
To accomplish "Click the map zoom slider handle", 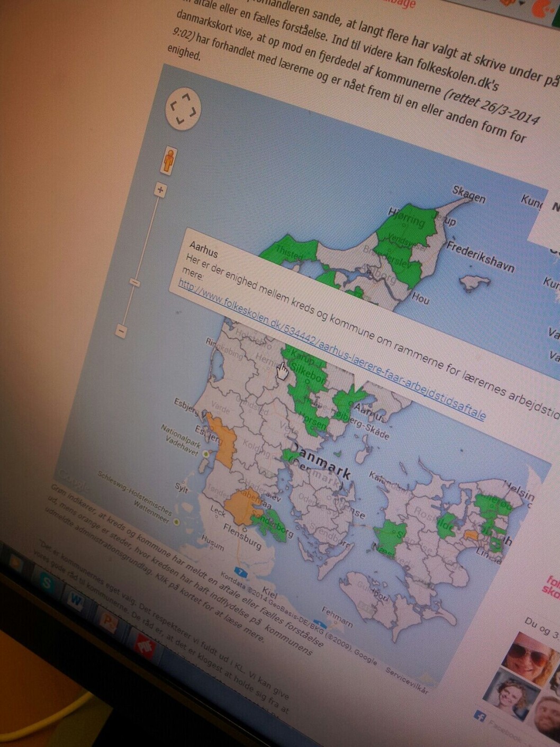I will [135, 283].
